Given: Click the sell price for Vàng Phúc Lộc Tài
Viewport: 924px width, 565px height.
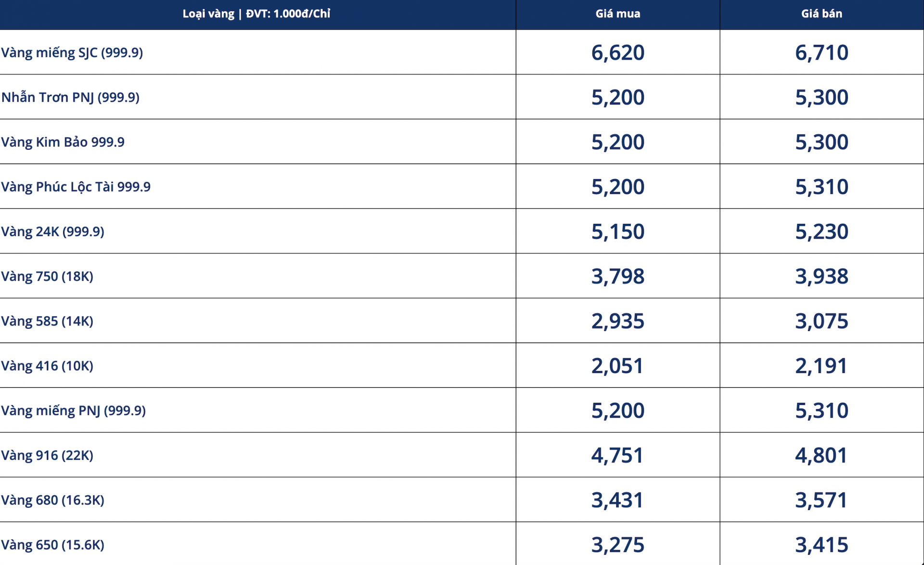Looking at the screenshot, I should coord(821,187).
